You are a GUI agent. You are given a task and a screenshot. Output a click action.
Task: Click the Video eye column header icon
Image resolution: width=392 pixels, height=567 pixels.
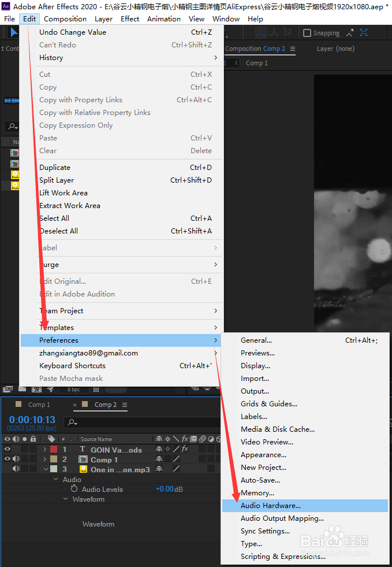8,439
